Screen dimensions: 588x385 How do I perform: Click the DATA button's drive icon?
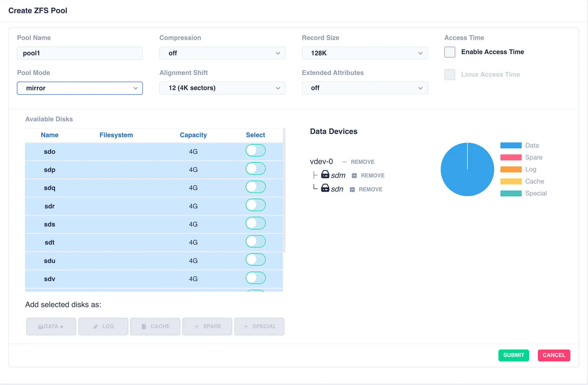click(x=41, y=326)
